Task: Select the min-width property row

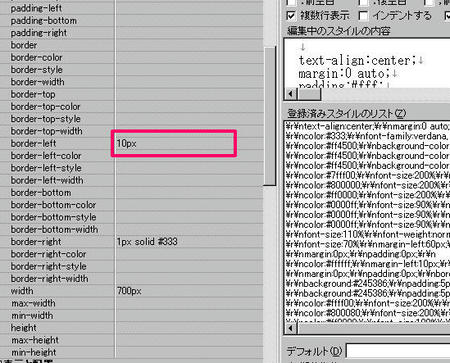Action: [132, 316]
